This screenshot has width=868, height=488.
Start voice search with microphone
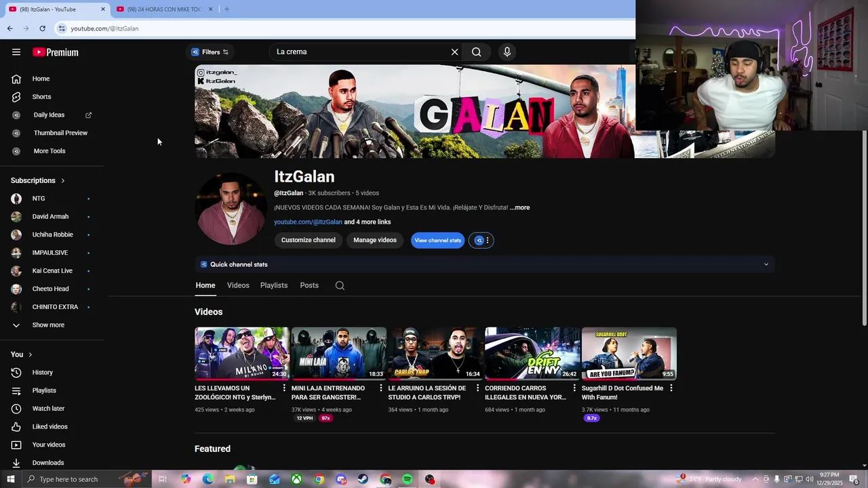[507, 52]
